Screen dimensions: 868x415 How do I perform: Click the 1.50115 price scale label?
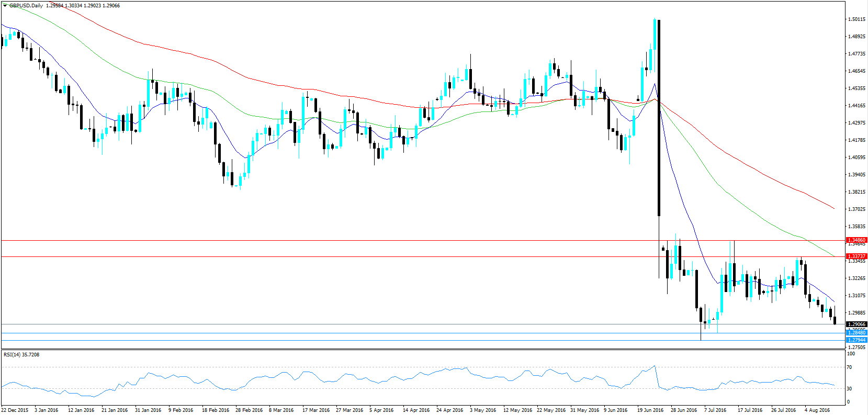[856, 19]
